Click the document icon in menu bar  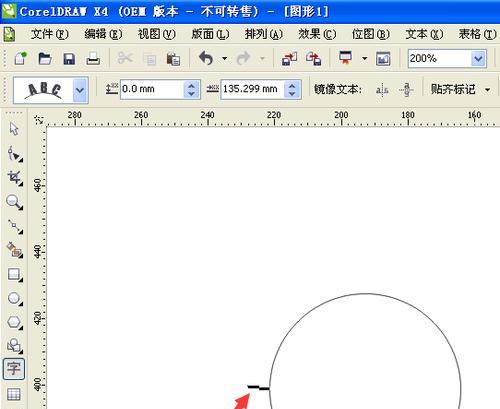click(9, 34)
